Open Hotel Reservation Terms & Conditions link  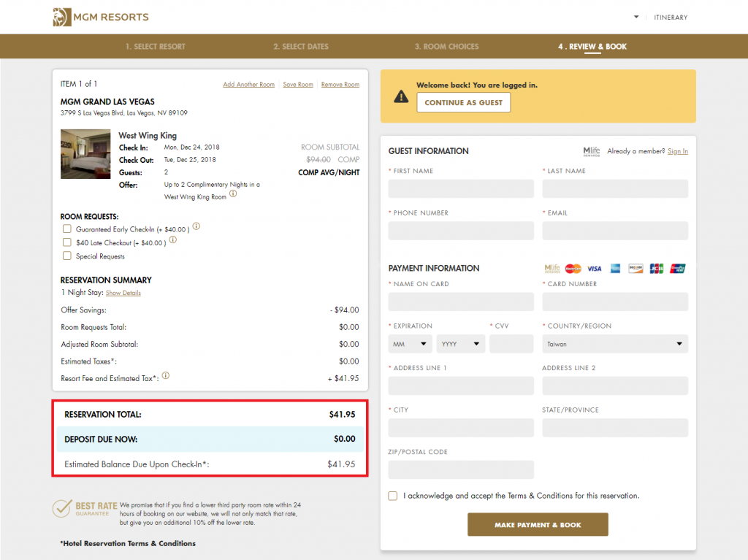coord(128,544)
